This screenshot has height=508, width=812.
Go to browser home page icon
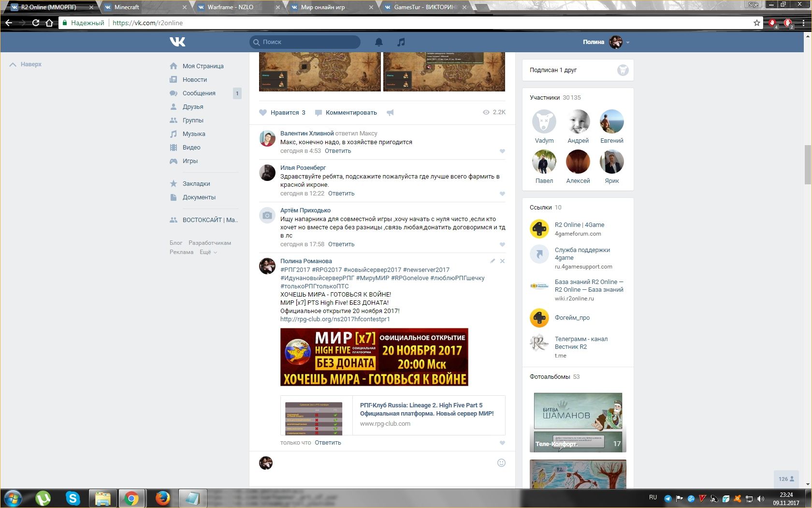click(x=49, y=23)
